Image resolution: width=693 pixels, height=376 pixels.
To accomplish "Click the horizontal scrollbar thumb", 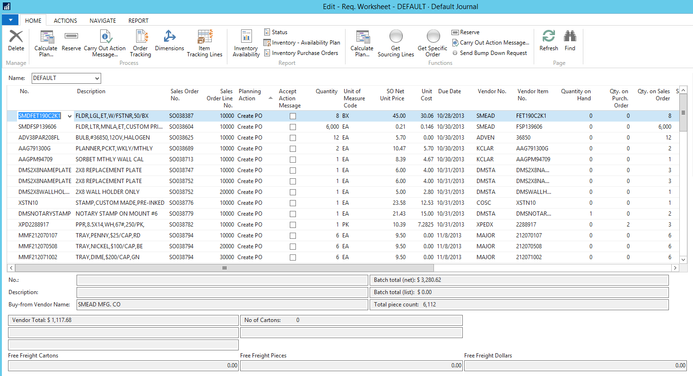I will pos(225,268).
